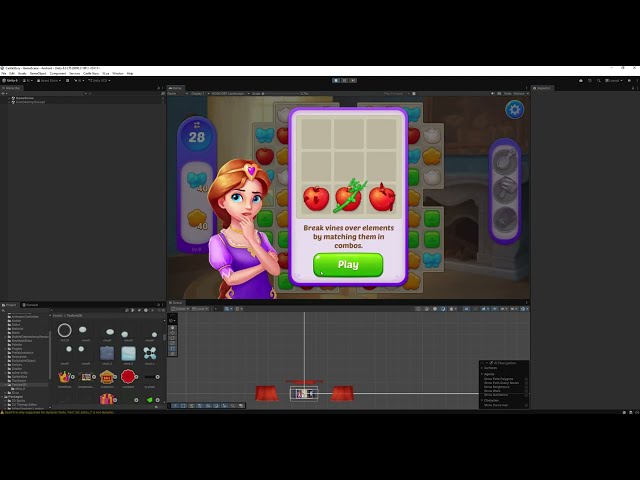The image size is (640, 480).
Task: Click the blue bow goal icon
Action: [197, 179]
